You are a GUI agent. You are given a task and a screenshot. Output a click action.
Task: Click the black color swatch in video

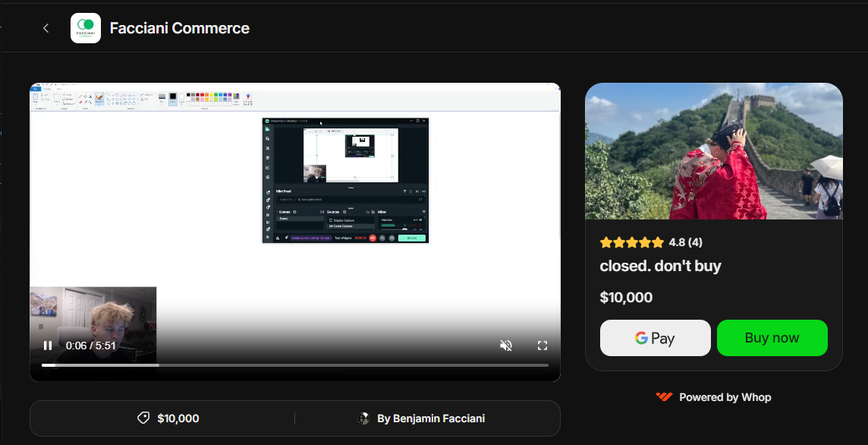coord(173,96)
